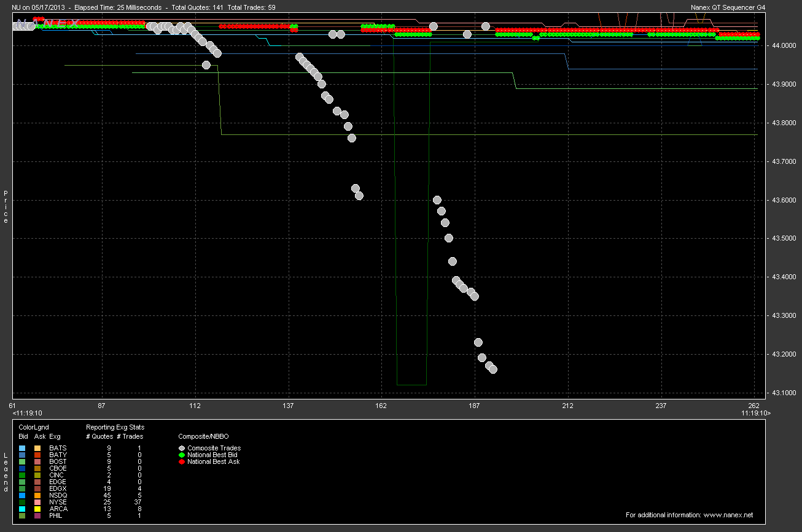This screenshot has height=532, width=802.
Task: Click the NSDQ quotes count '45'
Action: [107, 496]
